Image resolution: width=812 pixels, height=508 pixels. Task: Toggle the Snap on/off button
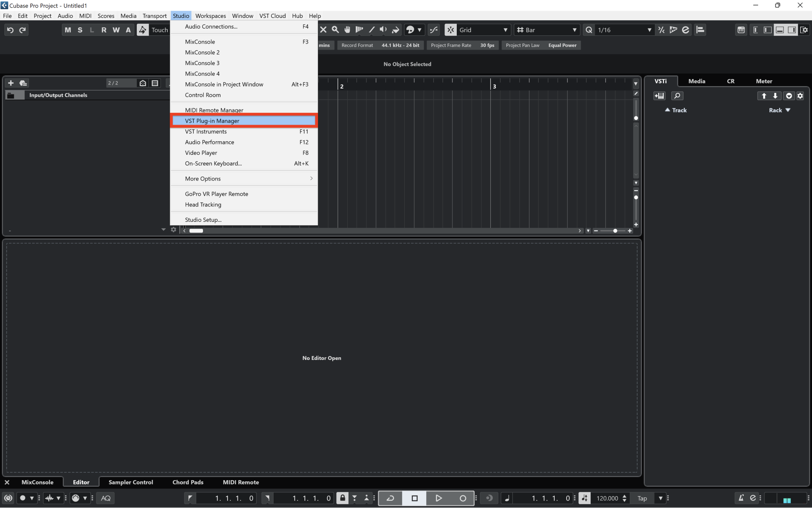(450, 30)
